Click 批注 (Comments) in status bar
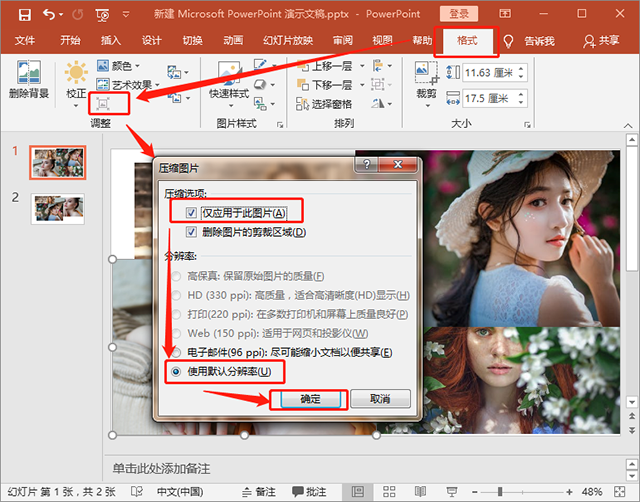This screenshot has height=502, width=640. point(309,492)
